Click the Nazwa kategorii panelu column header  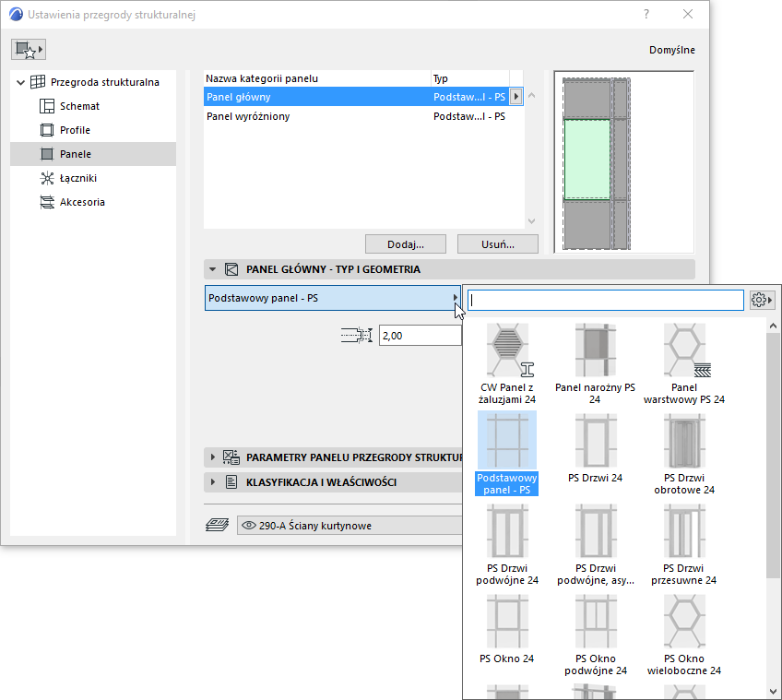(x=317, y=78)
